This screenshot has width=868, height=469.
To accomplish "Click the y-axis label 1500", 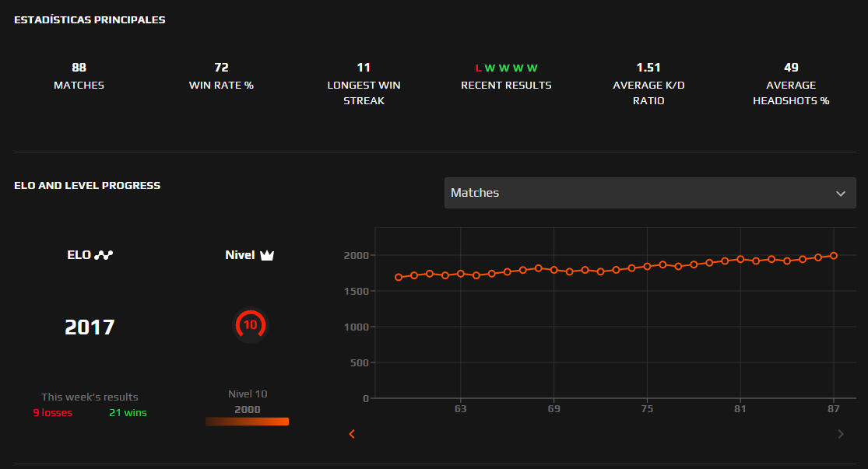I will [x=356, y=292].
